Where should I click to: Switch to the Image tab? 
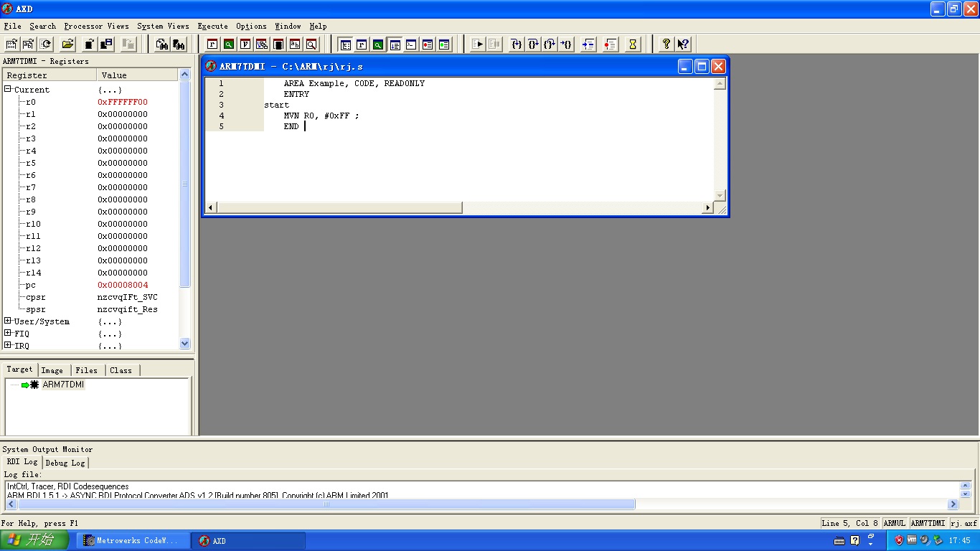click(x=52, y=370)
